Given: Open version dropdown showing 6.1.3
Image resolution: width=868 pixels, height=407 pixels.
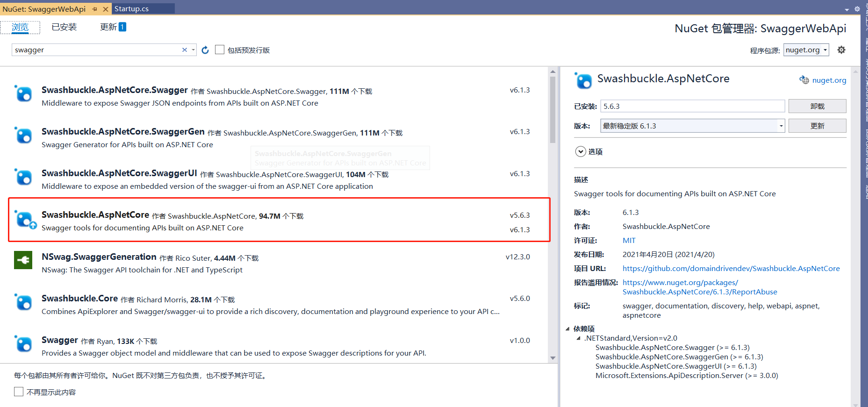Looking at the screenshot, I should click(692, 126).
